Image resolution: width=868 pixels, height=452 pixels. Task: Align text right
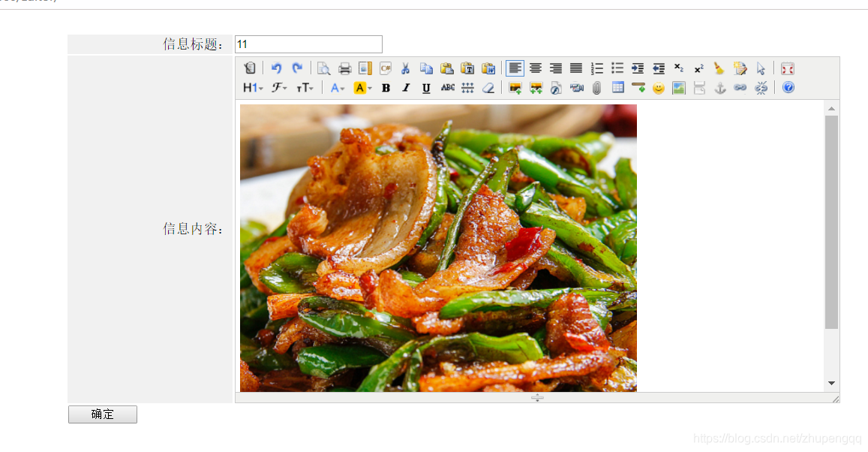(x=556, y=68)
